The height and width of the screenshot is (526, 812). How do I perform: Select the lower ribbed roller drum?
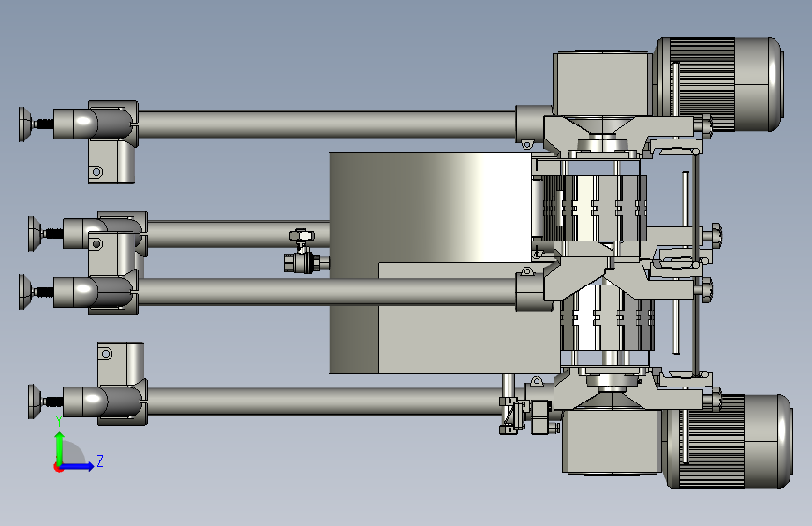tap(608, 317)
